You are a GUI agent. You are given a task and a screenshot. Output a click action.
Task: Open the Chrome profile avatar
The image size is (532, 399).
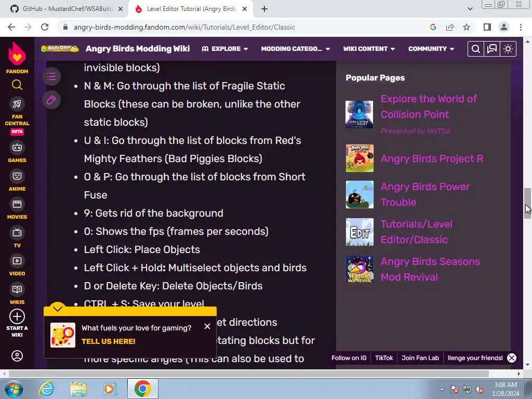pyautogui.click(x=504, y=27)
